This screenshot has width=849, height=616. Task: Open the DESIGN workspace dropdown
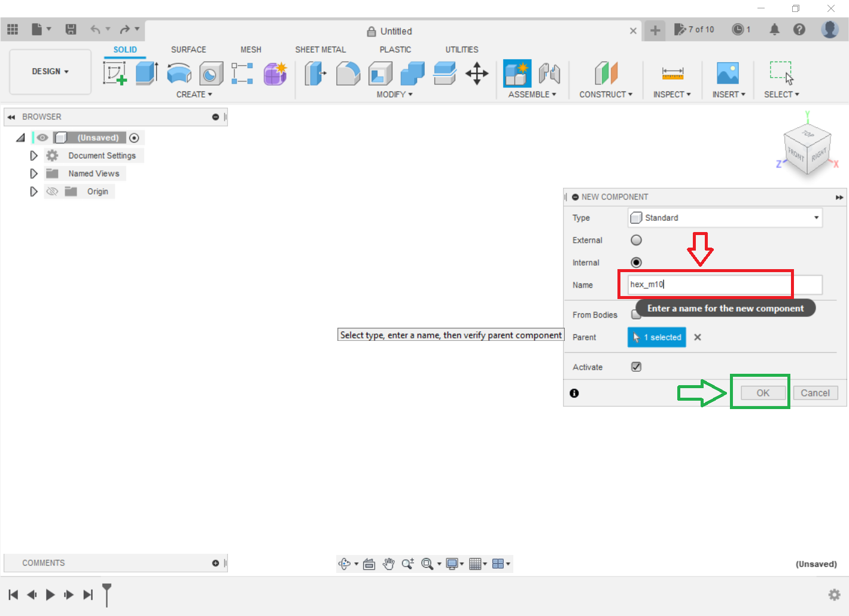point(50,71)
